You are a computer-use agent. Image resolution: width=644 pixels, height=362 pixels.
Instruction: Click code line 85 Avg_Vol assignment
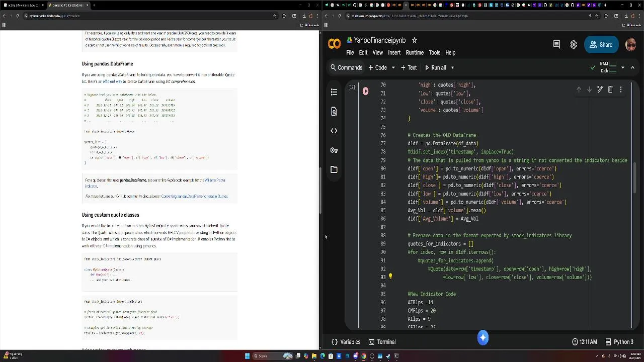coord(447,210)
